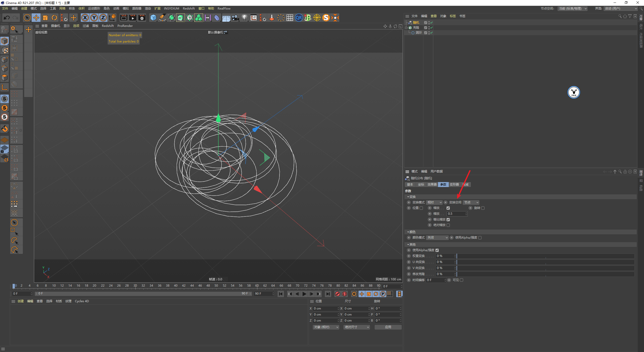
Task: Open the 变换空间 节点 dropdown
Action: tap(471, 202)
